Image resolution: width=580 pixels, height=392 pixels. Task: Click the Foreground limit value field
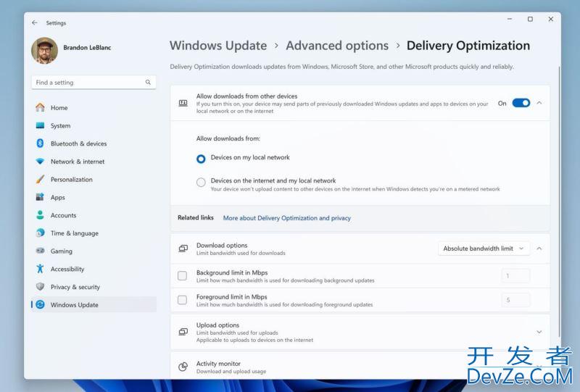[515, 300]
